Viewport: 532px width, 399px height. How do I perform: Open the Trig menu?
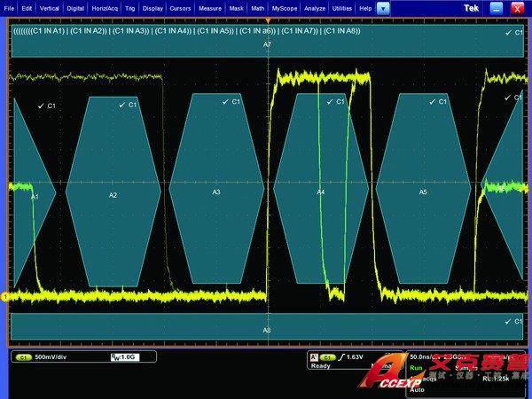[x=130, y=7]
